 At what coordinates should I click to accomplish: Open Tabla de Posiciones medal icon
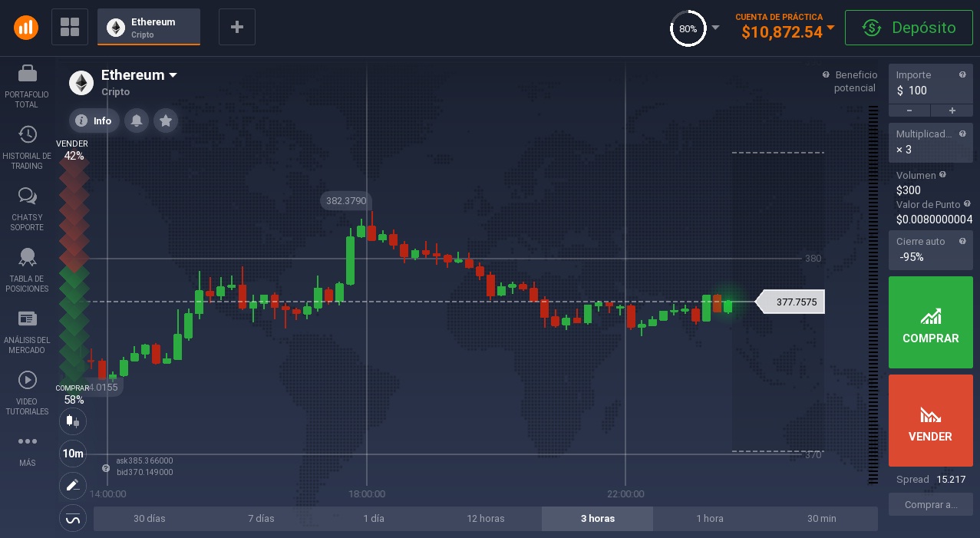coord(27,257)
